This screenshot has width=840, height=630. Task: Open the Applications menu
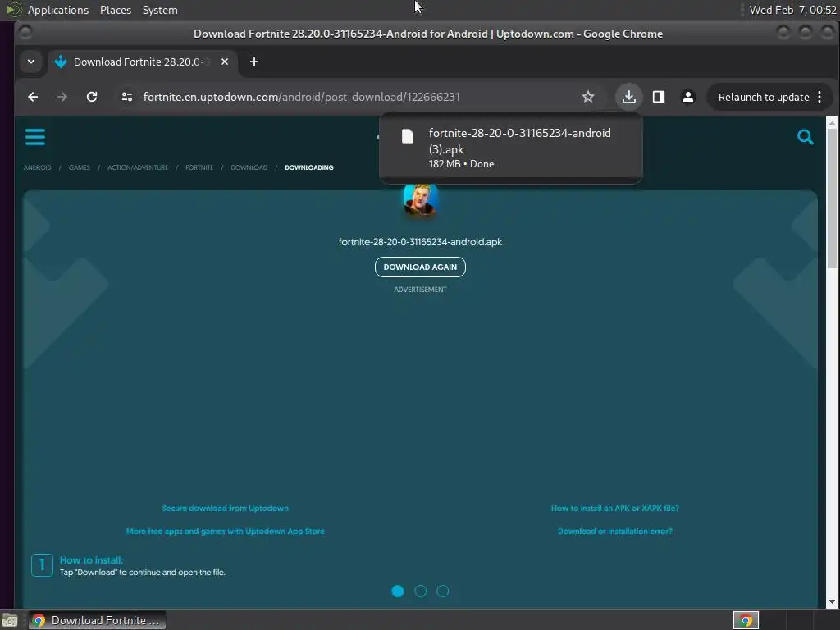[x=58, y=10]
